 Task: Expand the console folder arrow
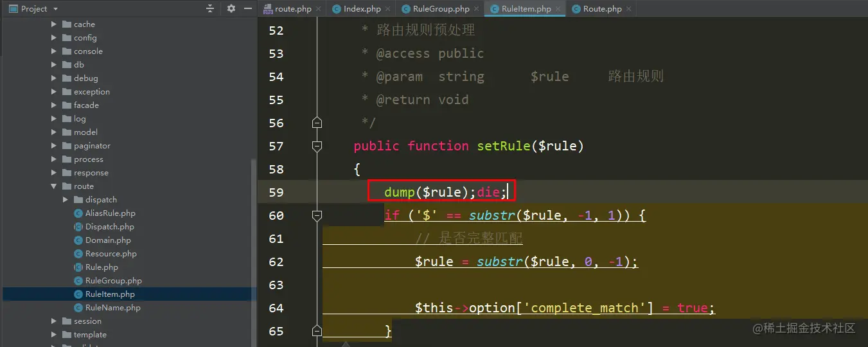55,51
